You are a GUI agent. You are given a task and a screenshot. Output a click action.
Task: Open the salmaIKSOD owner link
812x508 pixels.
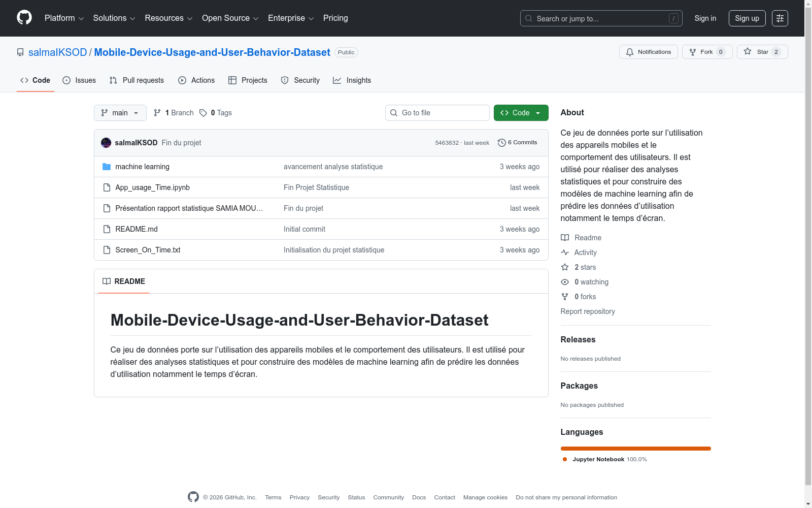click(x=58, y=52)
